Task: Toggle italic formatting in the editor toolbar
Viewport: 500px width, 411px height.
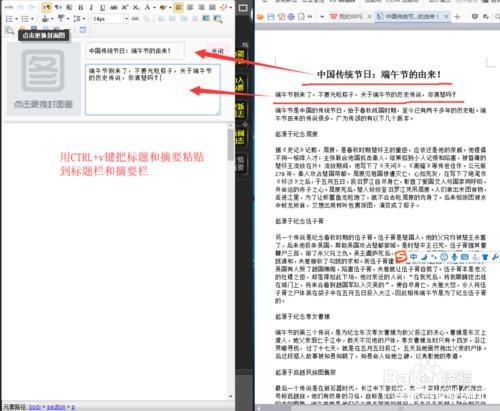Action: coord(91,7)
